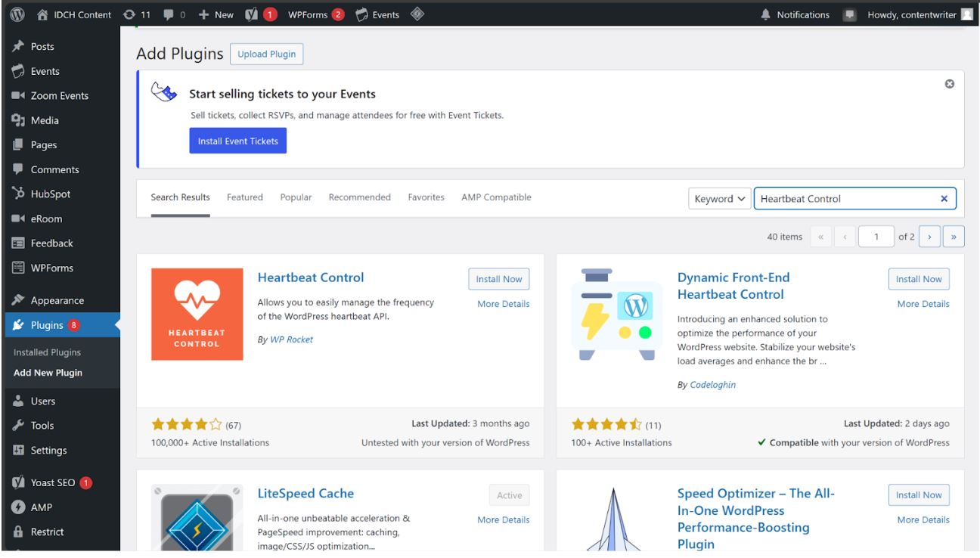980x558 pixels.
Task: Install the Speed Optimizer plugin
Action: click(919, 495)
